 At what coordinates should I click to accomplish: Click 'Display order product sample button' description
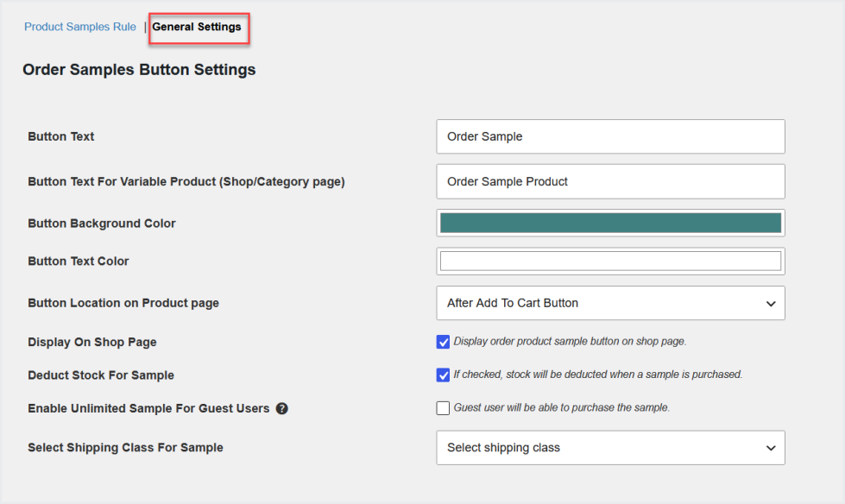570,341
